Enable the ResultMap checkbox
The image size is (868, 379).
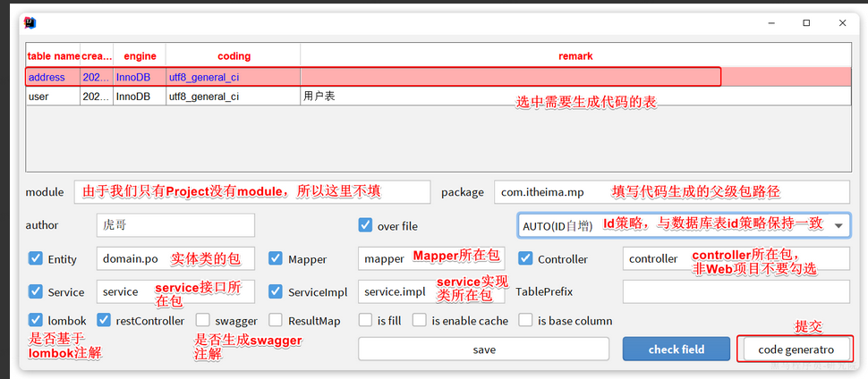click(276, 320)
